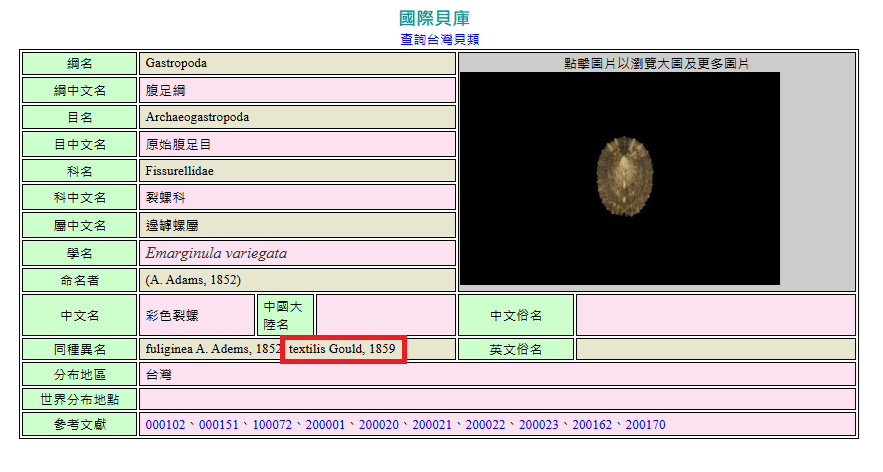This screenshot has height=472, width=883.
Task: Click the shell specimen photo thumbnail
Action: [620, 178]
